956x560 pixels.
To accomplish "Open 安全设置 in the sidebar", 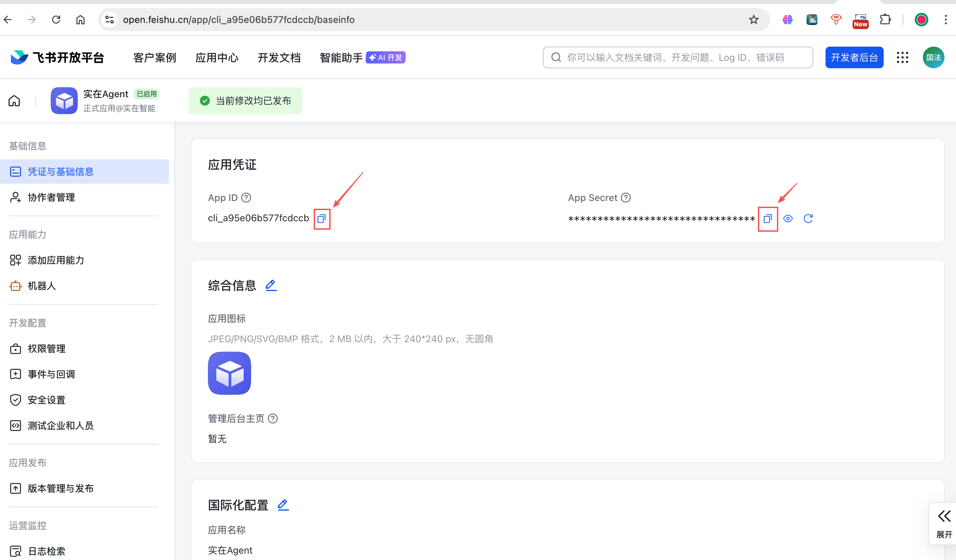I will tap(84, 400).
